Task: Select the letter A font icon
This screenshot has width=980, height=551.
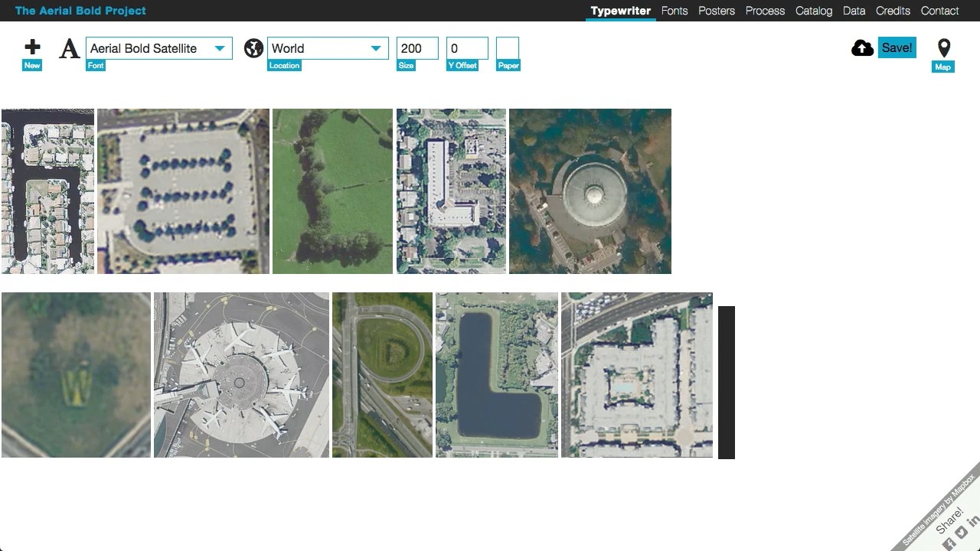Action: pos(69,48)
